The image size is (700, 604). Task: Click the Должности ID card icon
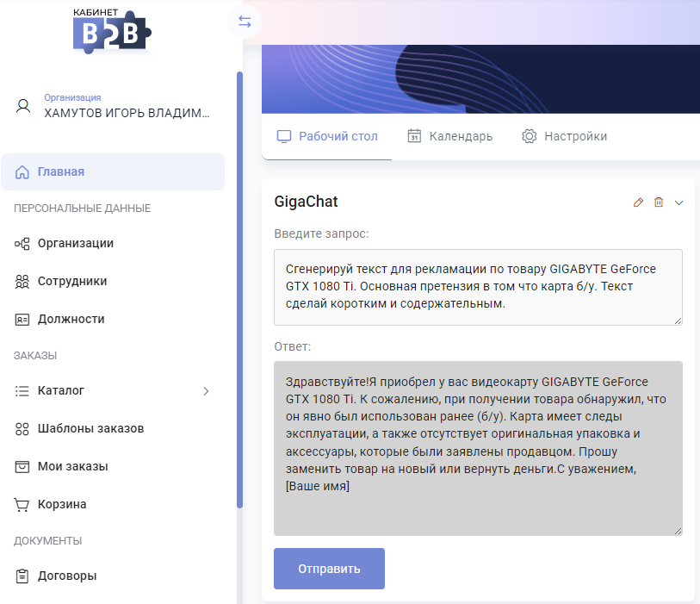point(22,320)
